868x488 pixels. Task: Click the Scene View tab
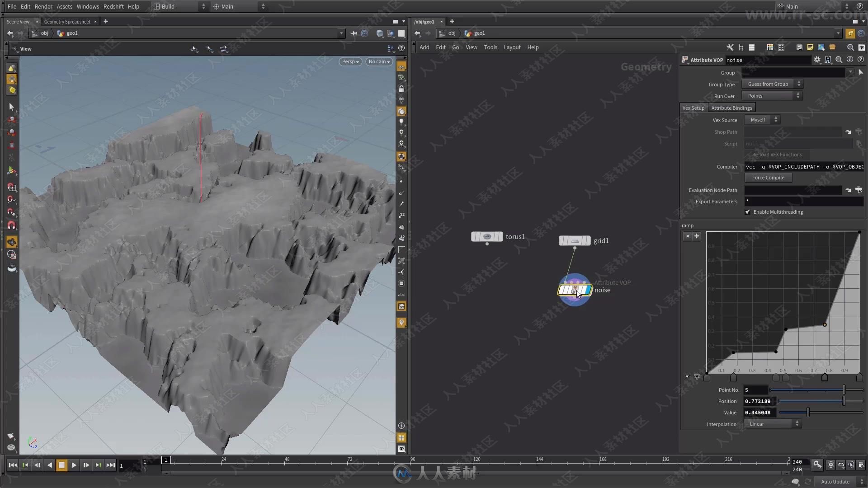[17, 21]
